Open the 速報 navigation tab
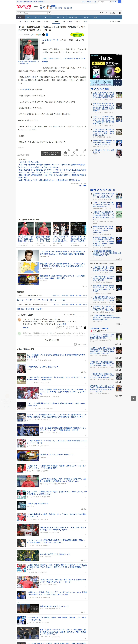 click(28, 17)
